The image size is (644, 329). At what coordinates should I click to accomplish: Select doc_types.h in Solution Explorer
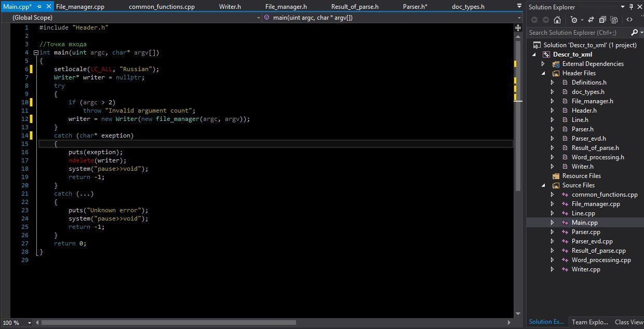(x=588, y=92)
